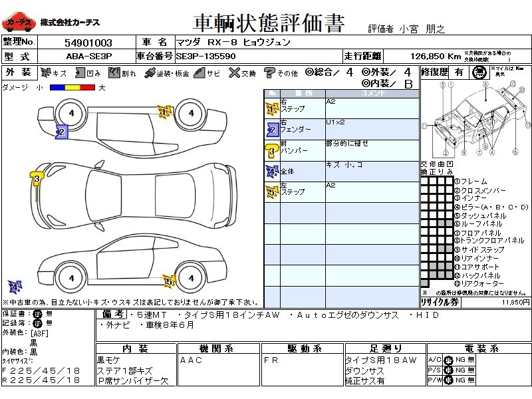
Task: Click damage marker 3 on front bumper
Action: (37, 178)
